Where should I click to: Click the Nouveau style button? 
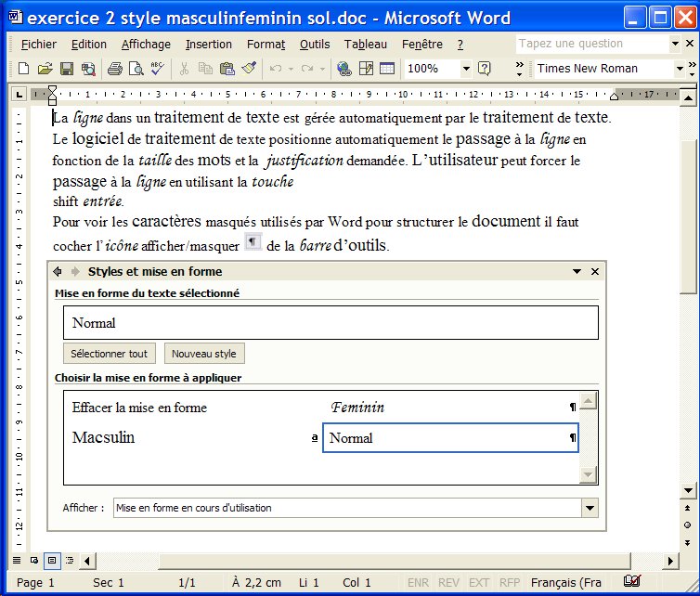tap(204, 354)
